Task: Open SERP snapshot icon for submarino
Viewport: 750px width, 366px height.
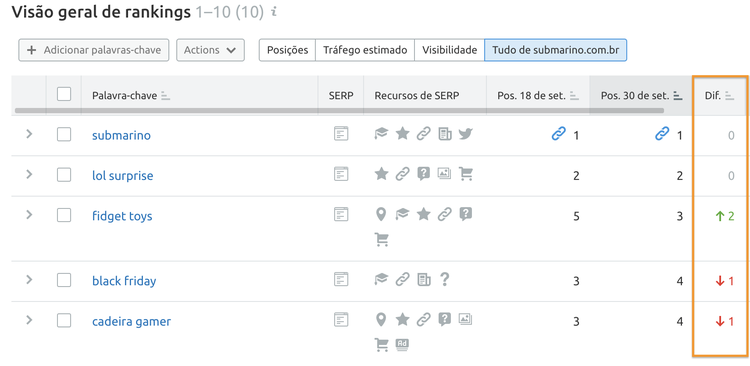Action: coord(341,134)
